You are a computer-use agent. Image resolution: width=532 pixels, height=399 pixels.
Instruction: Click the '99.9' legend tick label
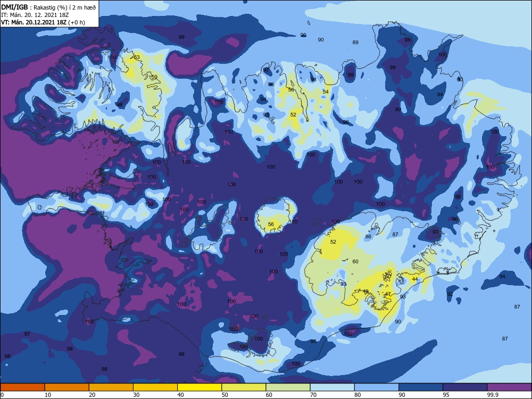pos(493,395)
